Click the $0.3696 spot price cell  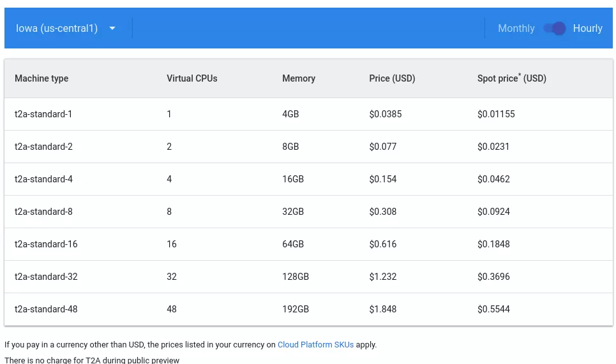point(493,277)
